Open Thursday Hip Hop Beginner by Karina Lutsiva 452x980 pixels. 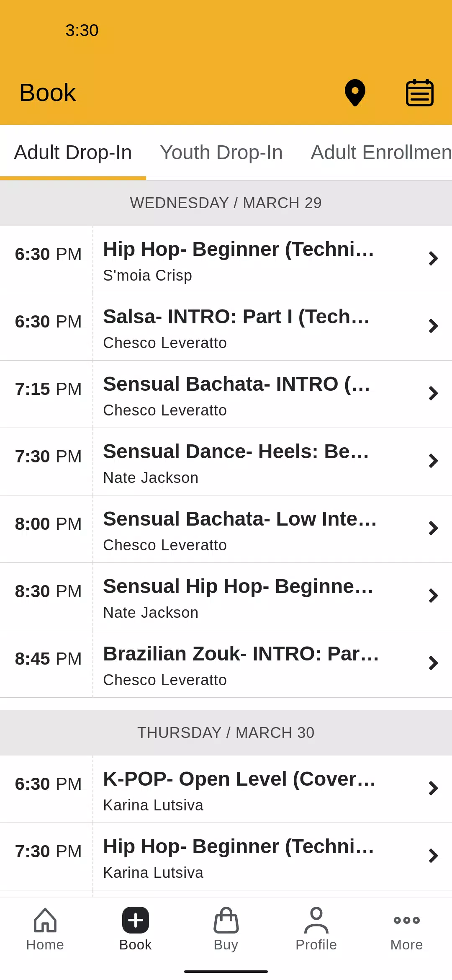(x=226, y=857)
